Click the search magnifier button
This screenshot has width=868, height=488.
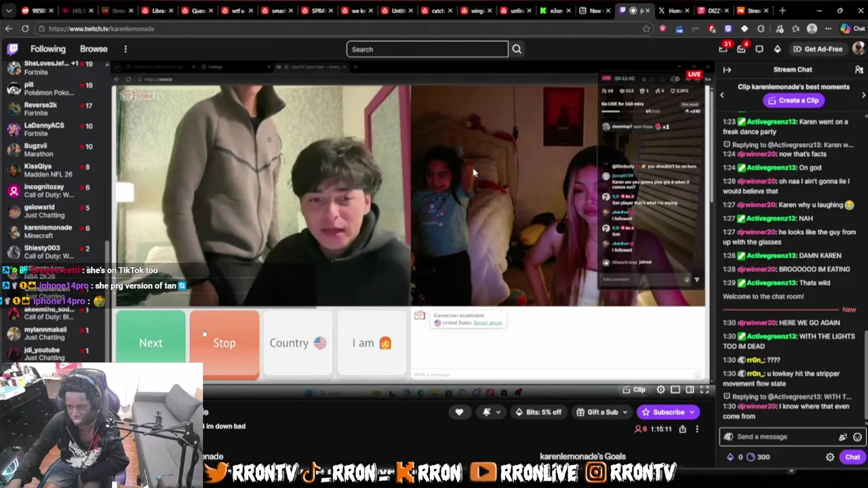click(x=517, y=49)
